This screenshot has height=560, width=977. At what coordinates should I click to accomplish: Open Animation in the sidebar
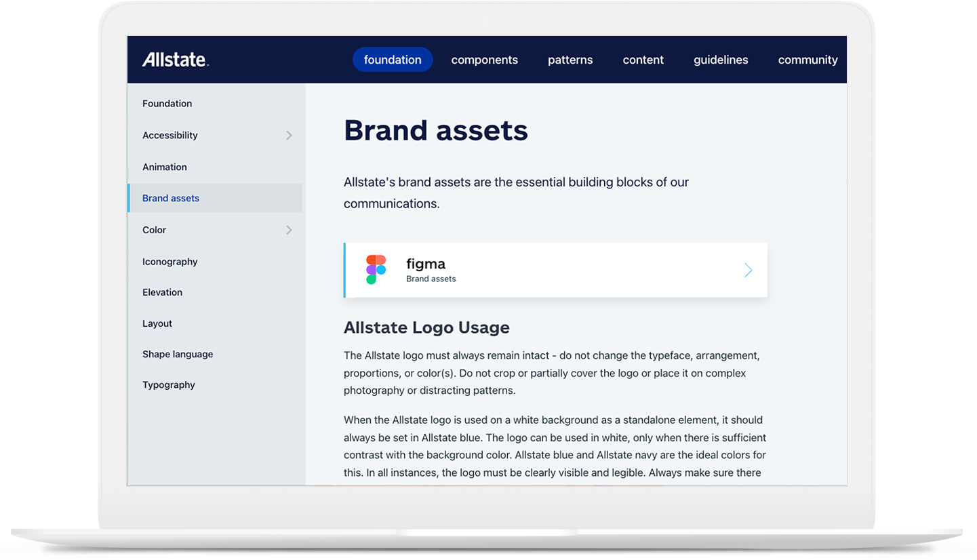(x=165, y=167)
